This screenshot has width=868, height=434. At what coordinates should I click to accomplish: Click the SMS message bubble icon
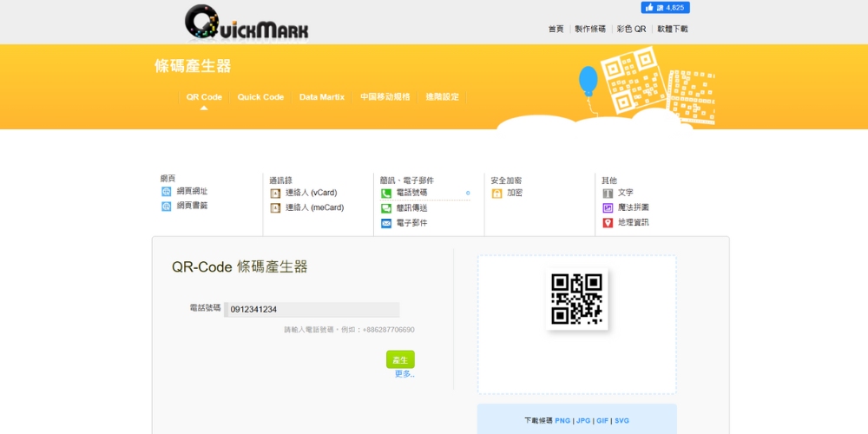coord(386,208)
